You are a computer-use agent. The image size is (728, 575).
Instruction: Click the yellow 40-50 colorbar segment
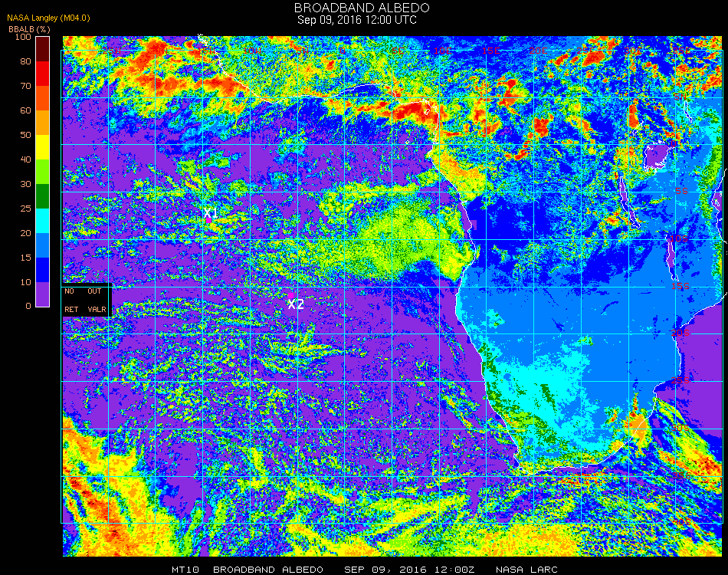[42, 147]
